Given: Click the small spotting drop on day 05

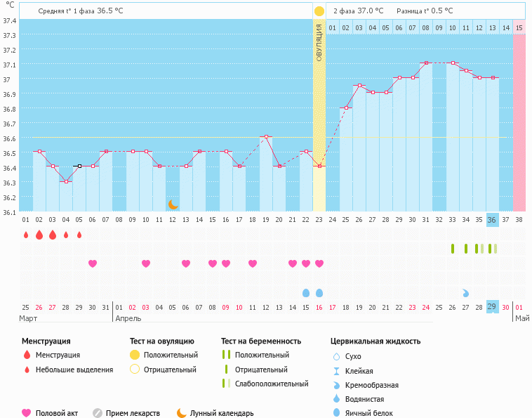Looking at the screenshot, I should [x=79, y=235].
